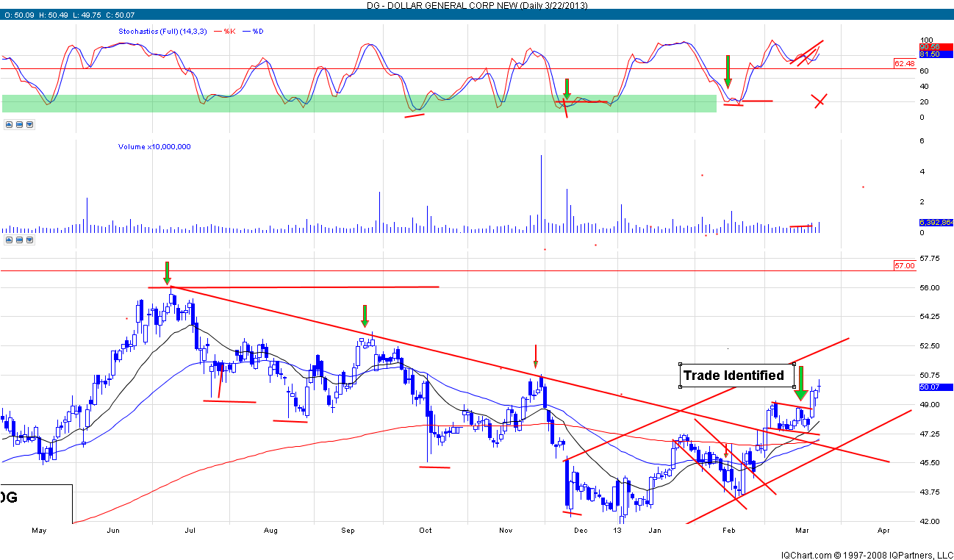
Task: Click the move-up icon in Volume panel
Action: pyautogui.click(x=9, y=240)
